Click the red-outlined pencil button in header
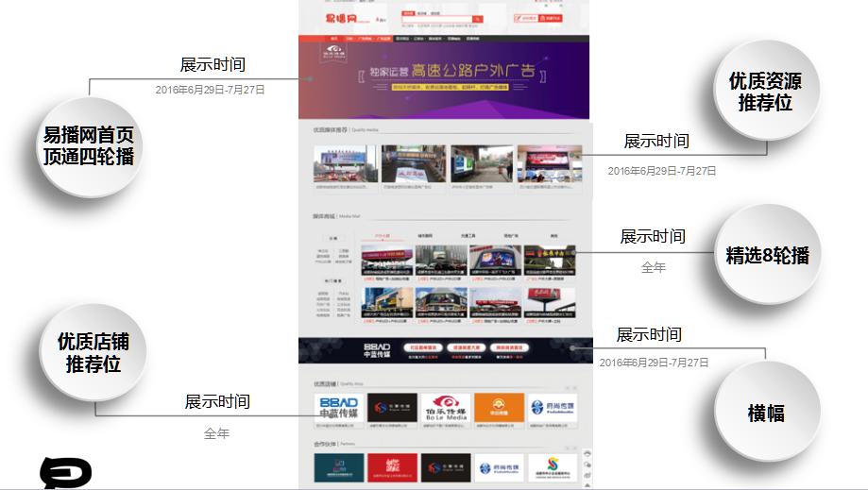The image size is (868, 490). tap(525, 18)
